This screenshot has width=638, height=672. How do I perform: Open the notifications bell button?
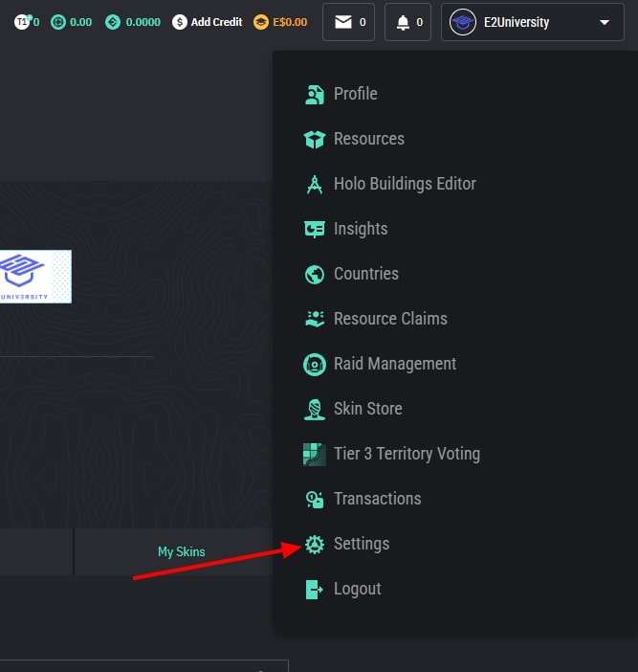(408, 22)
